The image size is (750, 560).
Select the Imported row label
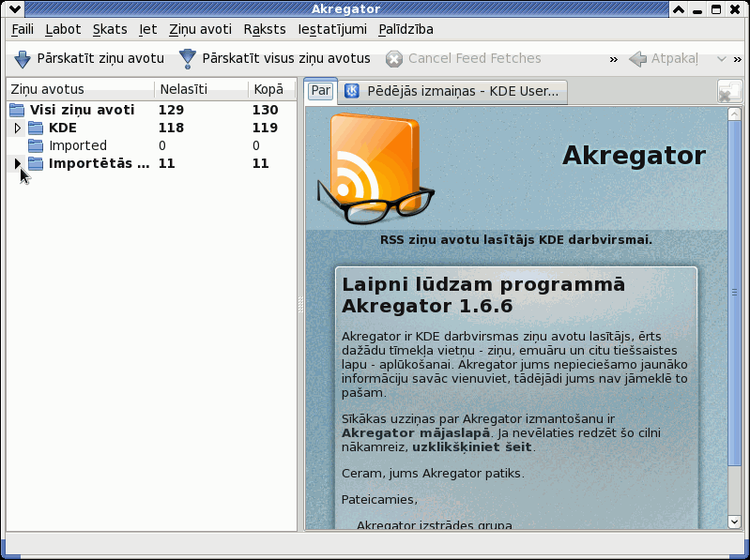click(78, 145)
